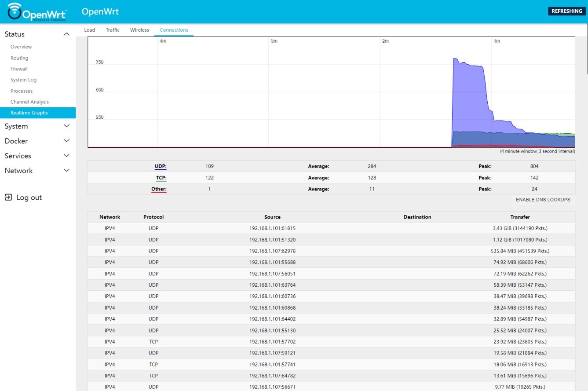588x391 pixels.
Task: Open the Firewall status page
Action: tap(19, 69)
